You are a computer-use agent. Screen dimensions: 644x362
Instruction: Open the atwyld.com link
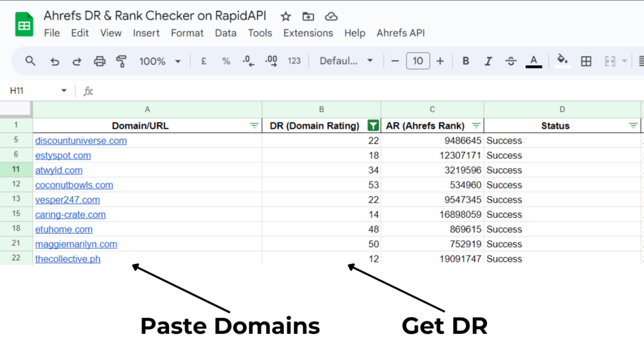pos(59,170)
